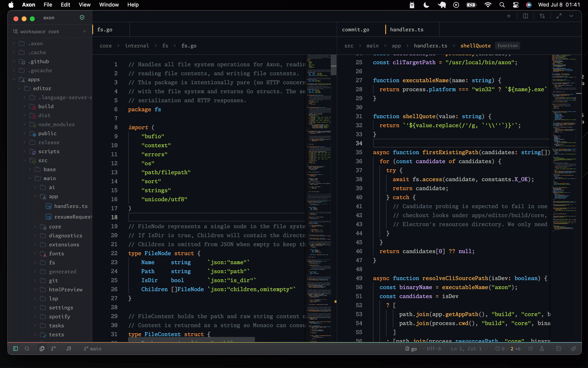This screenshot has width=588, height=368.
Task: Expand the .github folder
Action: click(x=14, y=61)
